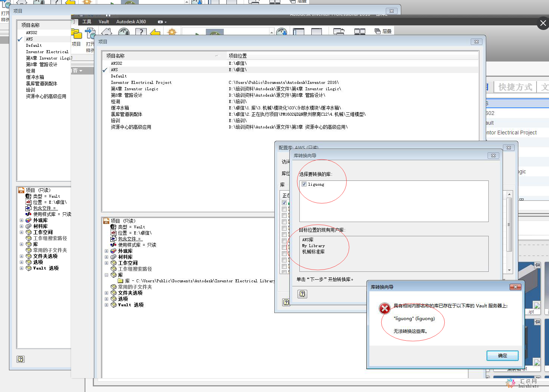
Task: Click scroll-up arrow in configure library dialog
Action: point(509,194)
